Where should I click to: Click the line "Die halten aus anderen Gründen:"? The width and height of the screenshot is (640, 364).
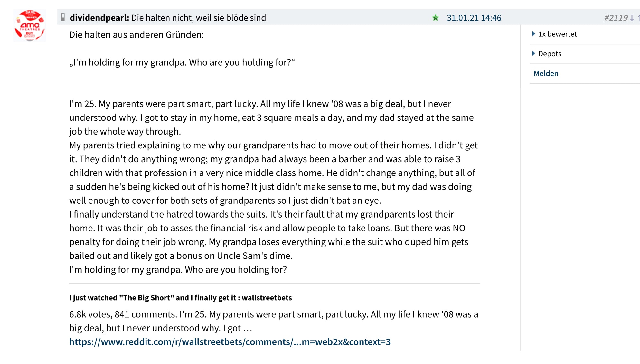[136, 35]
